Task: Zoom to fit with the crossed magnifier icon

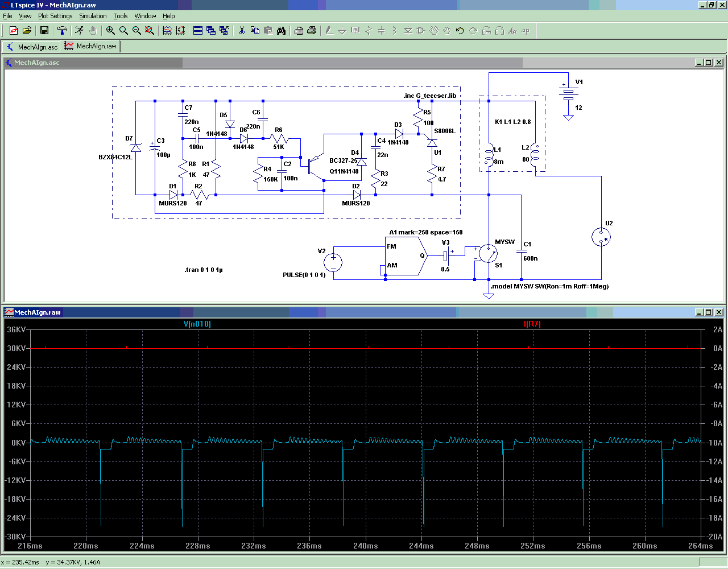Action: [x=150, y=31]
